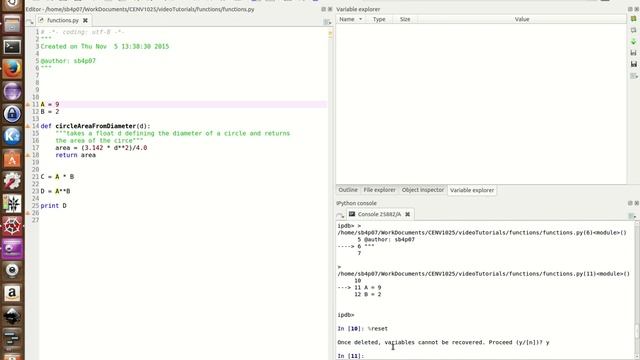The width and height of the screenshot is (640, 360).
Task: Open the Variable explorer options menu icon
Action: [633, 76]
